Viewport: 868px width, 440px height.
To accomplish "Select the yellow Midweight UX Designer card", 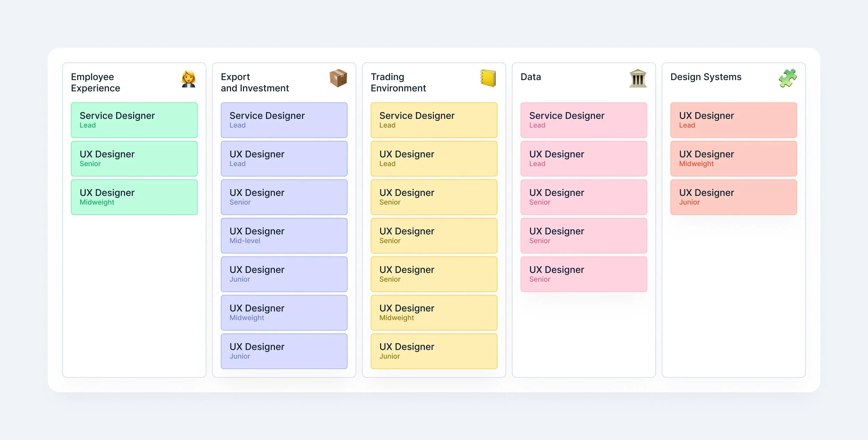I will 434,312.
